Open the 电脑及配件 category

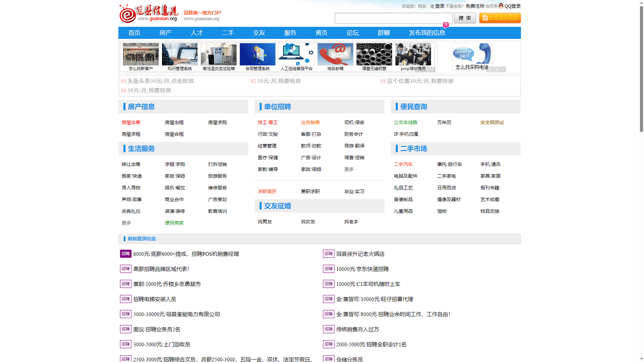coord(406,176)
